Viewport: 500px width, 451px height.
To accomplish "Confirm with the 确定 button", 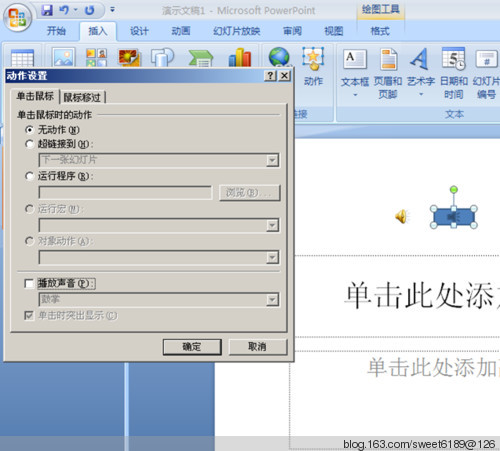I will coord(192,347).
